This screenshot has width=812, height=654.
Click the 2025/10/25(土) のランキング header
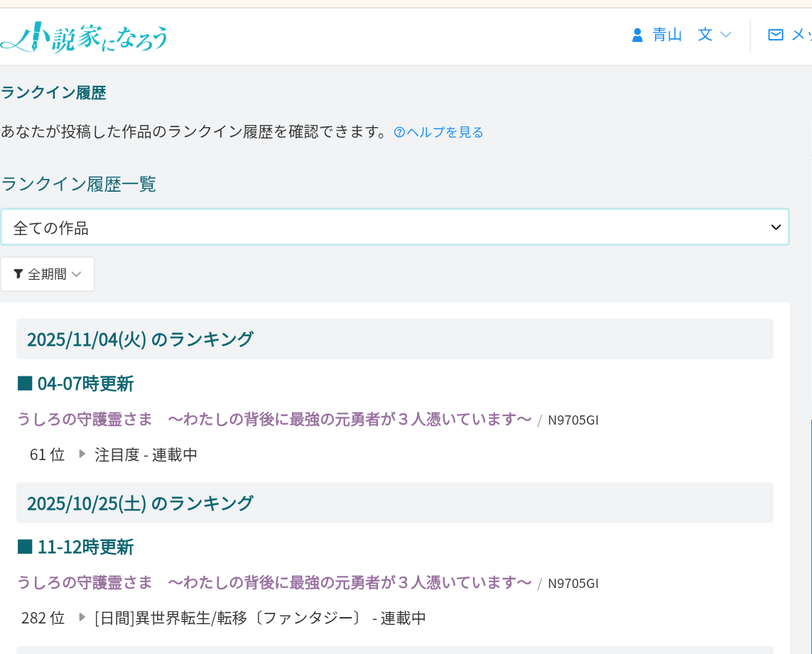tap(140, 503)
